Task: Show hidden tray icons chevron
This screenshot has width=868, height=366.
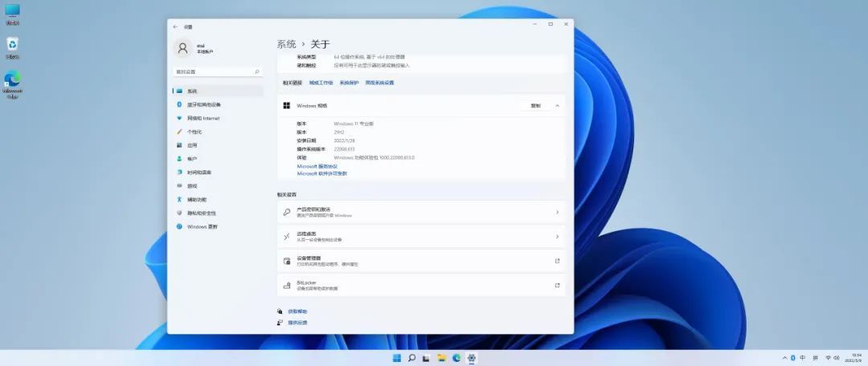Action: pyautogui.click(x=784, y=358)
